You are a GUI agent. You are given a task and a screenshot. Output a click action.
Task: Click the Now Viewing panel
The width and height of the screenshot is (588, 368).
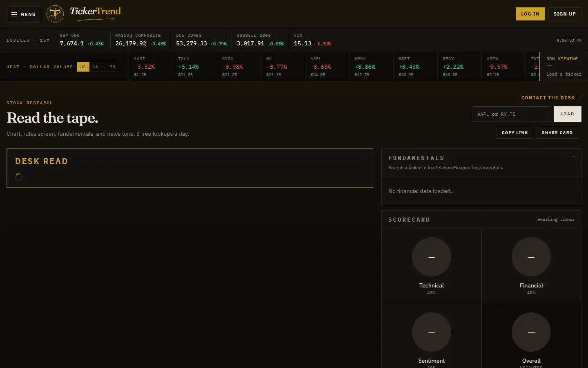point(564,67)
